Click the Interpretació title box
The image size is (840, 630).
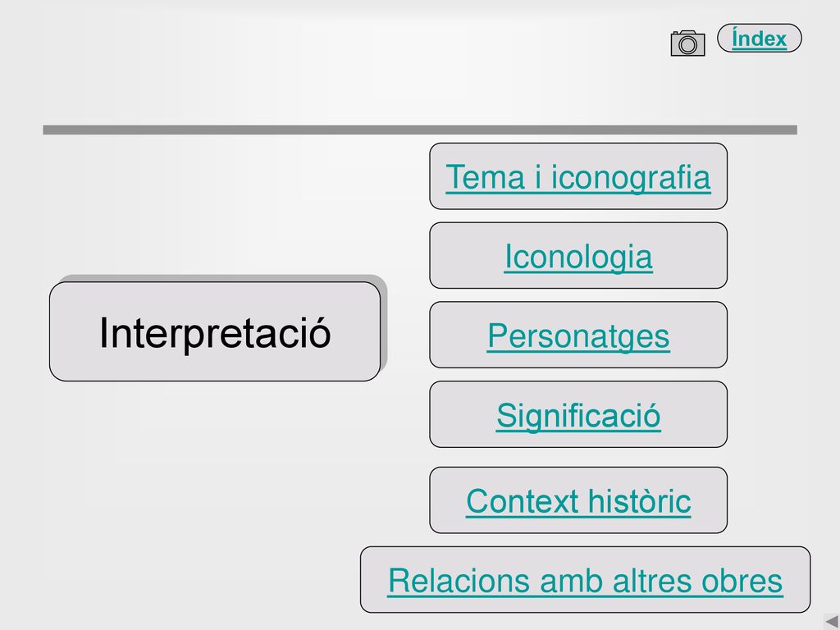215,331
